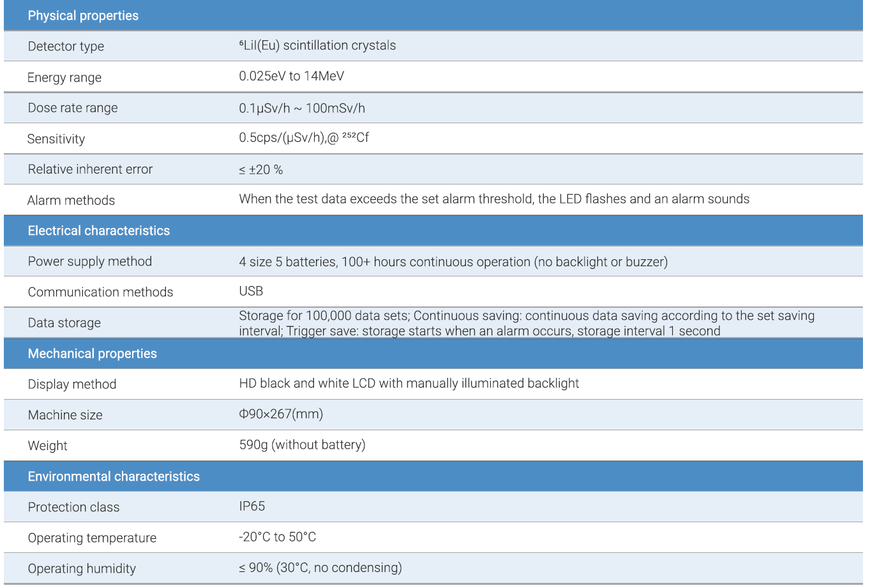Click the Environmental characteristics section header
Viewport: 870px width, 588px height.
click(114, 477)
